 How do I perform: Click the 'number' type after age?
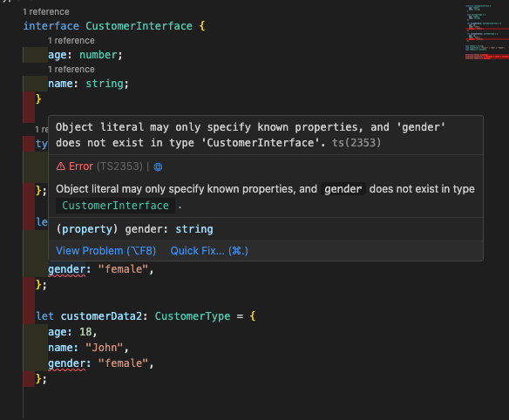98,55
